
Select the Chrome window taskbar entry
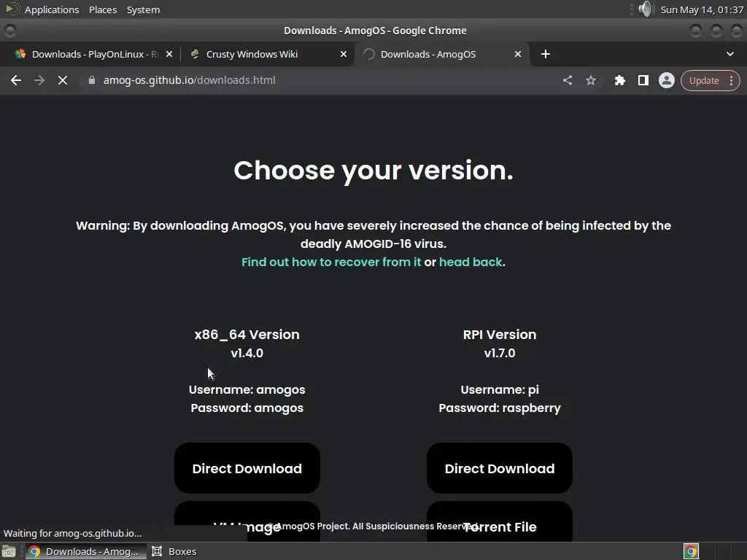[x=86, y=551]
